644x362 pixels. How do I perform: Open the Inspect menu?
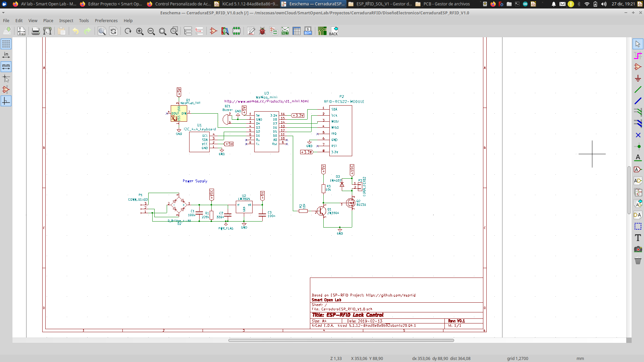[x=66, y=20]
